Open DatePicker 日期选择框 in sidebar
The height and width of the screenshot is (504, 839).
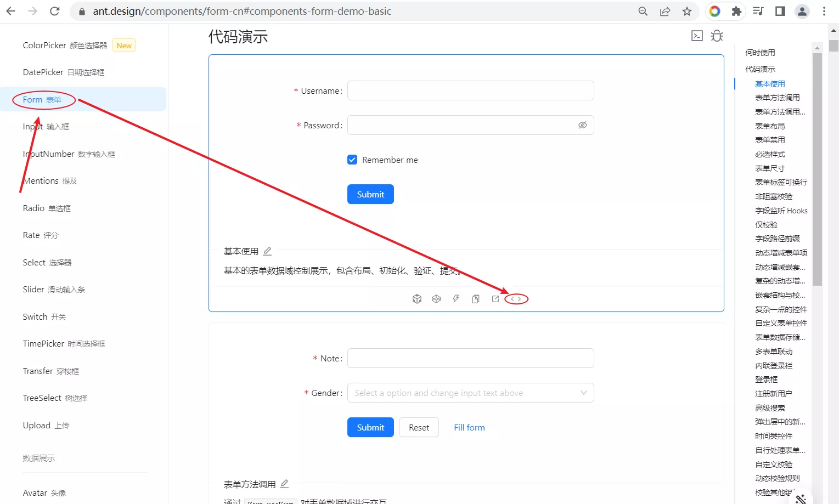tap(64, 72)
